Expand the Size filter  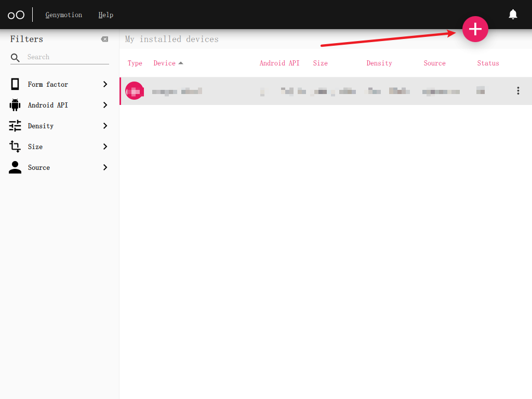tap(105, 147)
